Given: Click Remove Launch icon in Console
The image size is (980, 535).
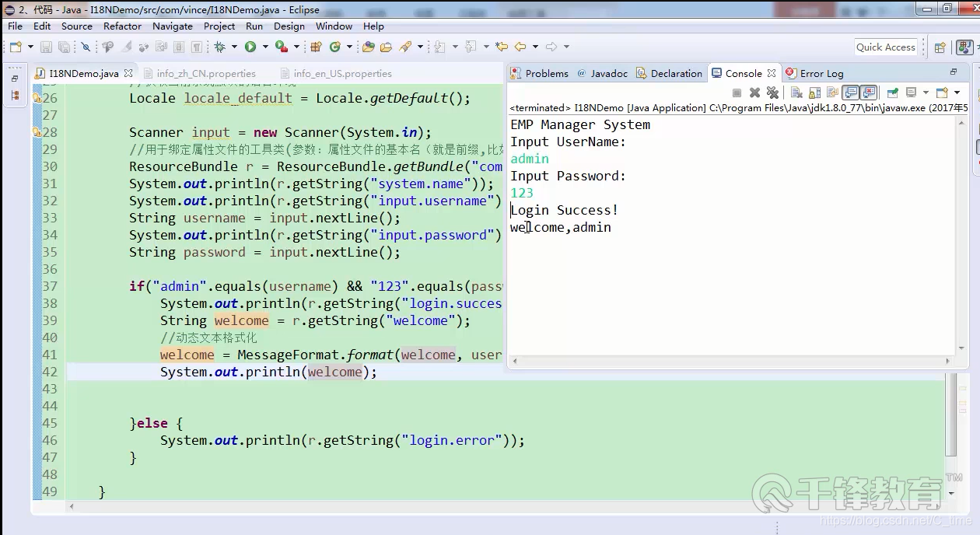Looking at the screenshot, I should (x=754, y=93).
